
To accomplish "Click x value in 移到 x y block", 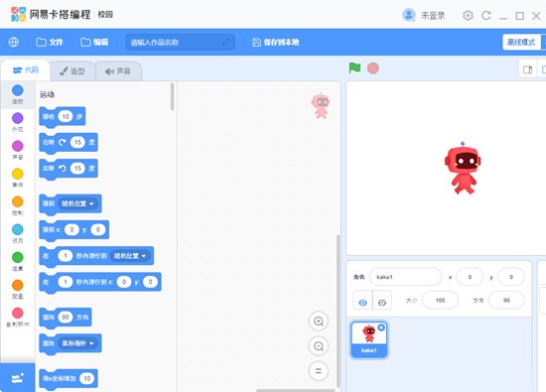I will (71, 230).
